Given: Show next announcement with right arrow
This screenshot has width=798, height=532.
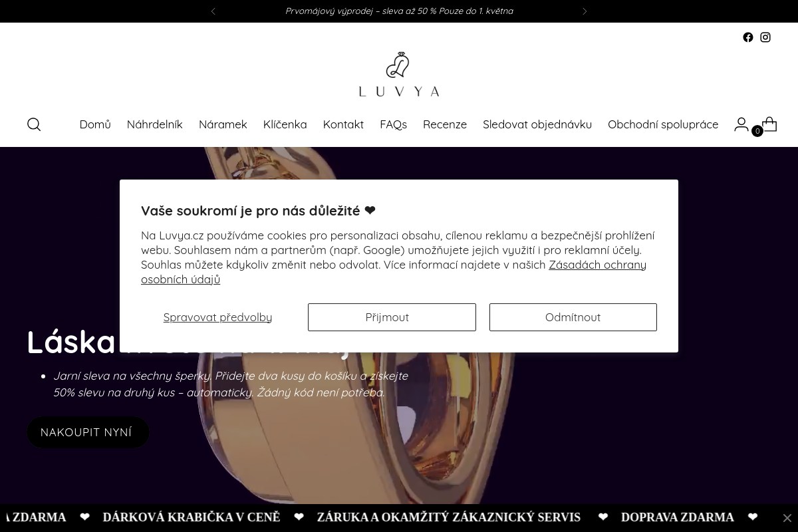Looking at the screenshot, I should 585,11.
